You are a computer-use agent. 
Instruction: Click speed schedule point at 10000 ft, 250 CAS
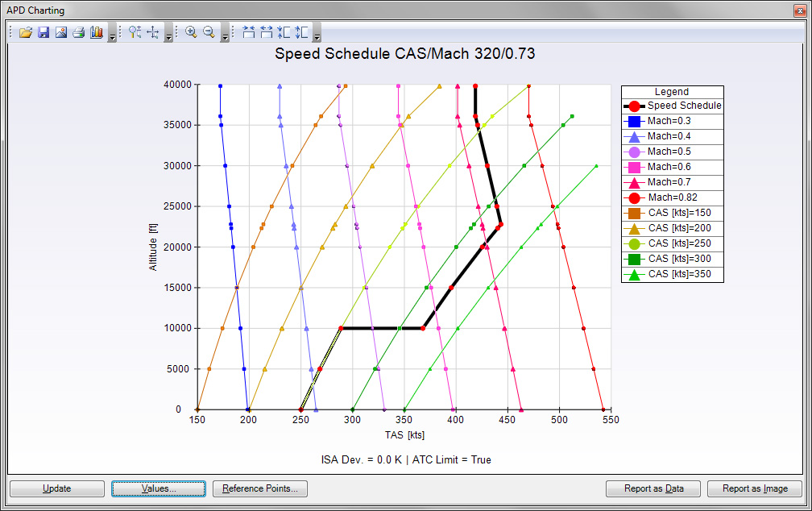(341, 328)
